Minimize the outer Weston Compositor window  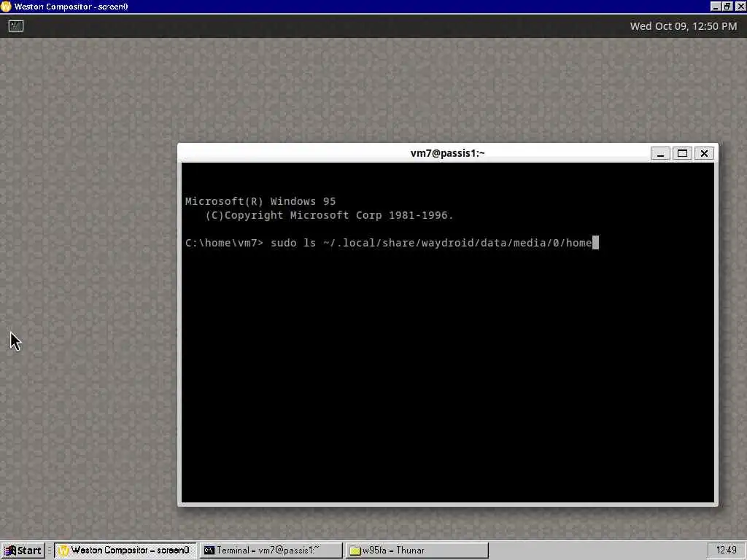(x=716, y=7)
